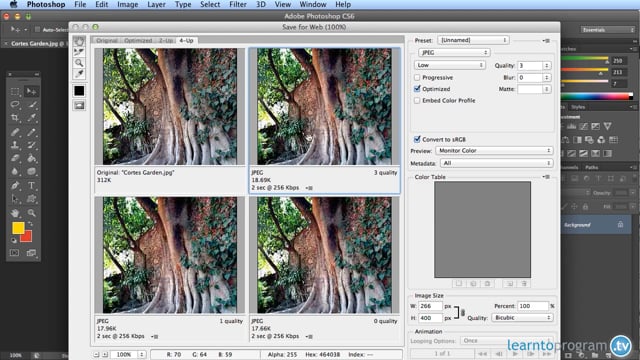Select the Lasso tool
The image size is (640, 360).
coord(15,104)
